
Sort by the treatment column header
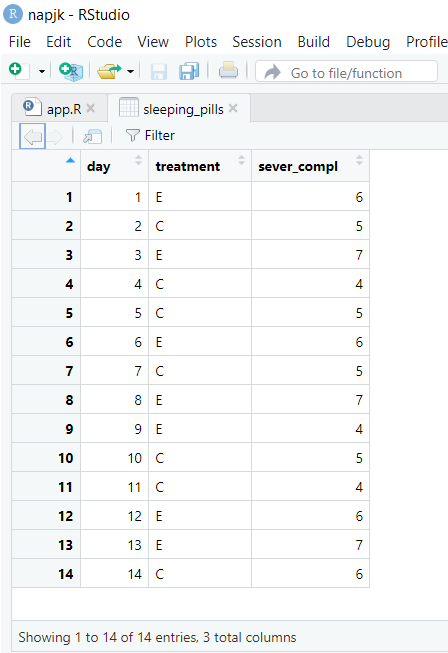click(200, 166)
